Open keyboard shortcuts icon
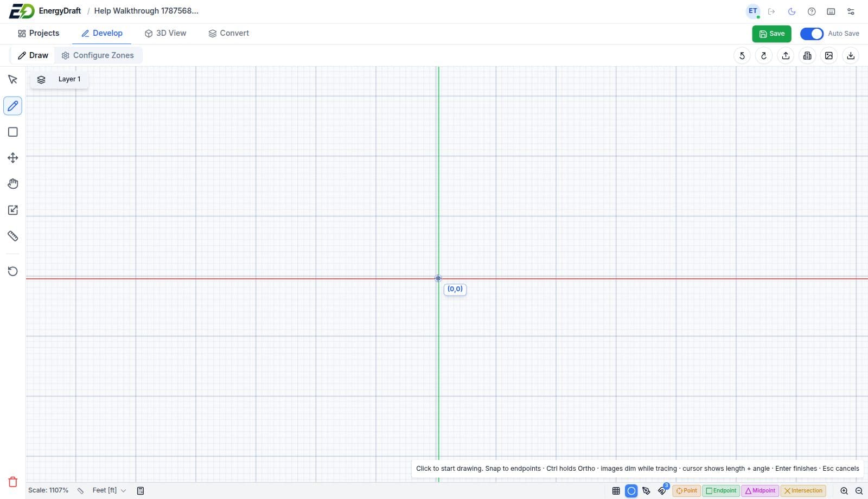Image resolution: width=868 pixels, height=499 pixels. (831, 11)
